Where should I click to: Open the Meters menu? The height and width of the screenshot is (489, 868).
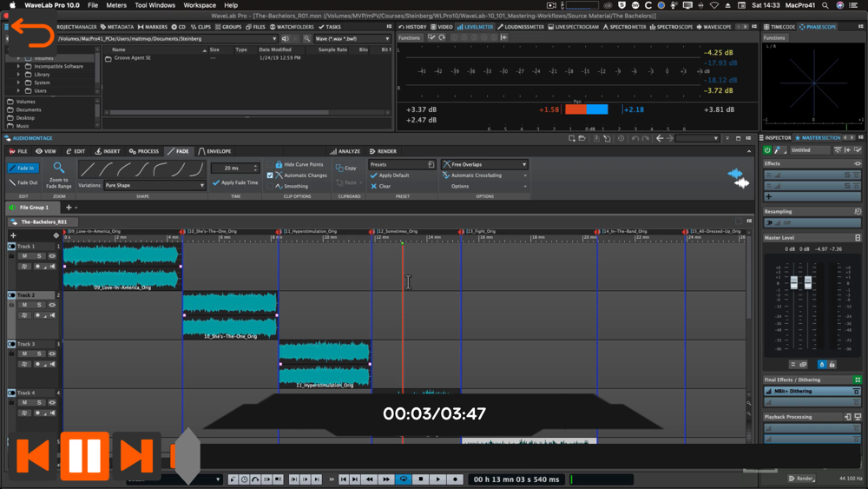pos(116,5)
